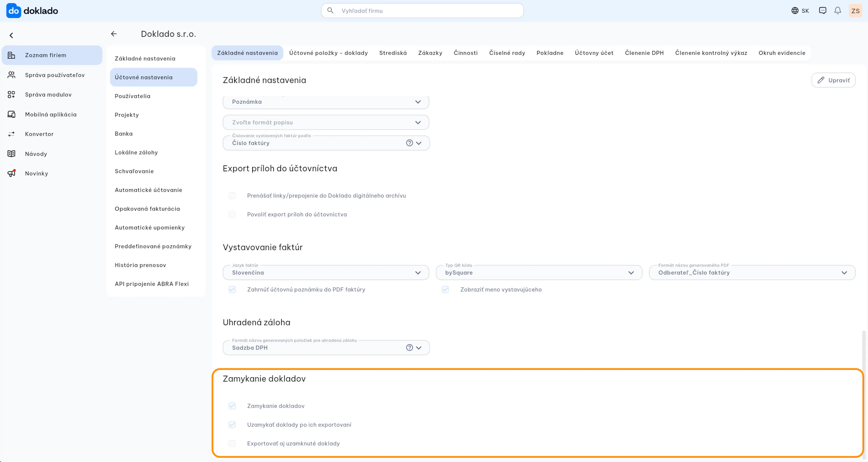Open the Pokladne tab

click(x=550, y=53)
